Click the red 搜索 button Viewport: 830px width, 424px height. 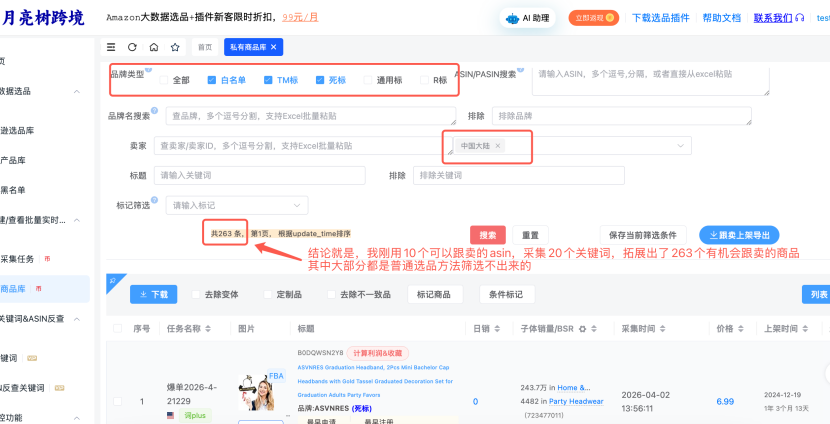[x=487, y=235]
